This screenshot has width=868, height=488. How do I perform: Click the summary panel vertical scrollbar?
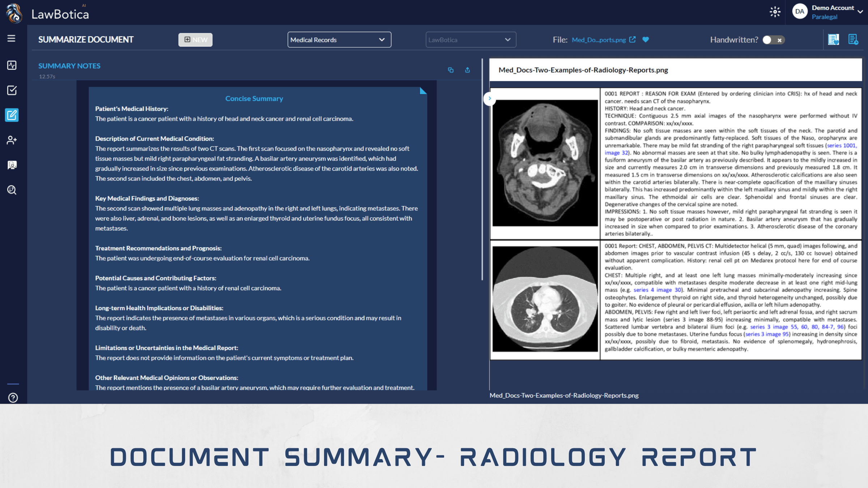click(482, 169)
